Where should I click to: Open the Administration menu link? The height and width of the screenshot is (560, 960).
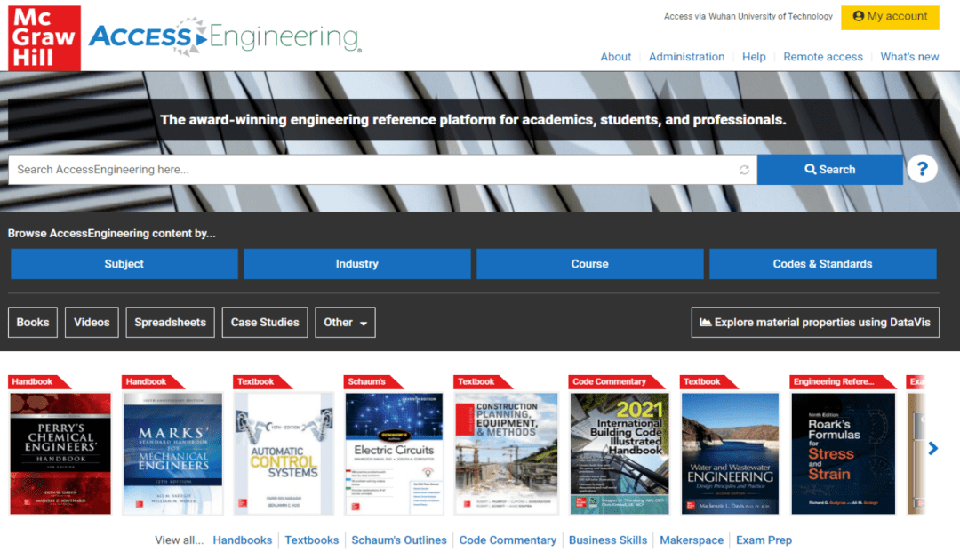tap(686, 57)
